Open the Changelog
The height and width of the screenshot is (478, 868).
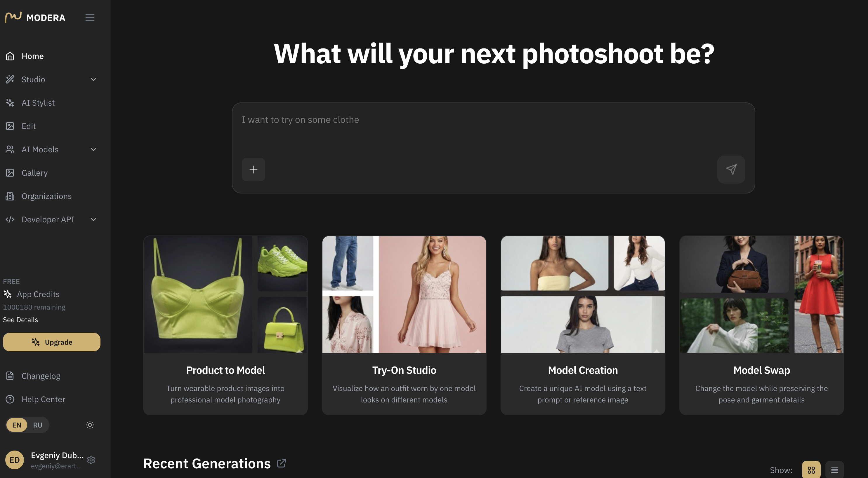[x=41, y=376]
